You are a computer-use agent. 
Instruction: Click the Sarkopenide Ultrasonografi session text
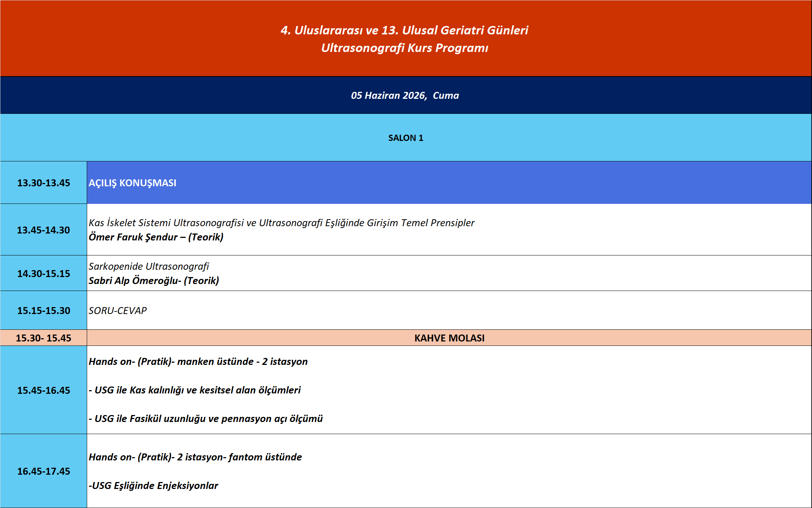pyautogui.click(x=149, y=266)
